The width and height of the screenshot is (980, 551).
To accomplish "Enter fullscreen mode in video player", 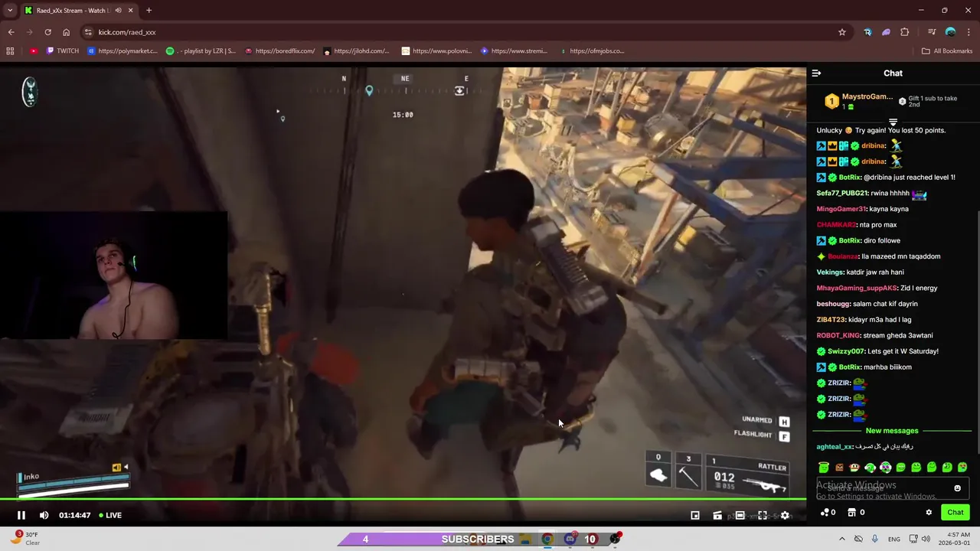I will click(x=763, y=515).
